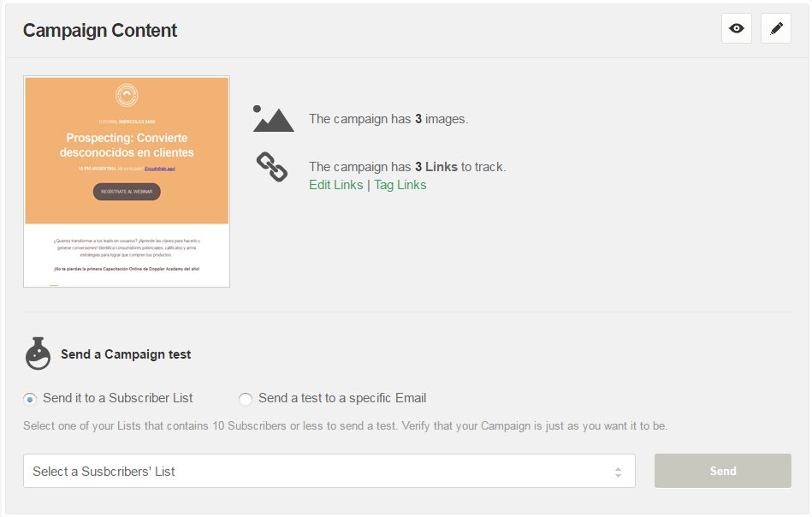Open Edit Links

336,185
